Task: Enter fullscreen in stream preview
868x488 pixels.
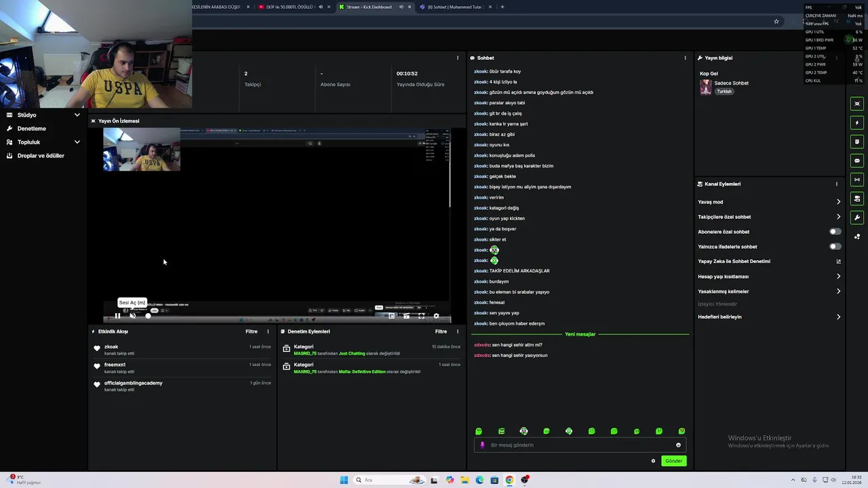Action: 421,315
